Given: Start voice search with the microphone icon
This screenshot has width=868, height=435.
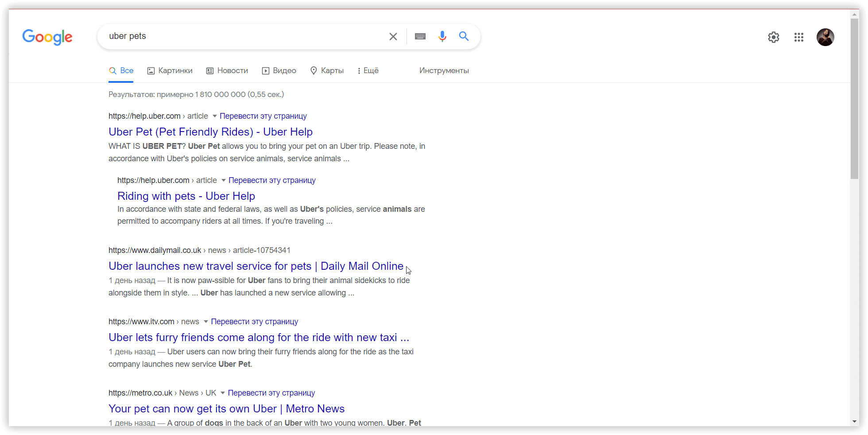Looking at the screenshot, I should click(x=442, y=36).
